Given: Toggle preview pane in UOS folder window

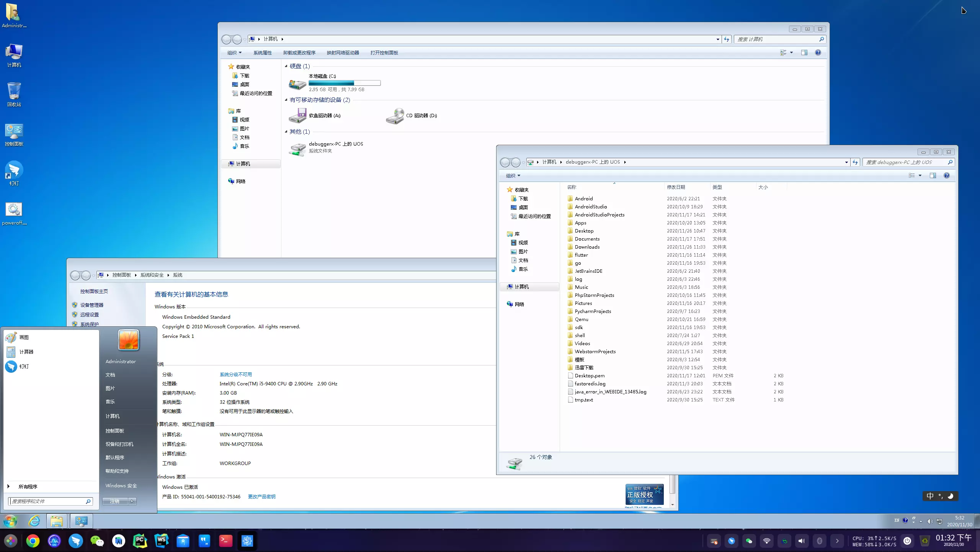Looking at the screenshot, I should (933, 175).
